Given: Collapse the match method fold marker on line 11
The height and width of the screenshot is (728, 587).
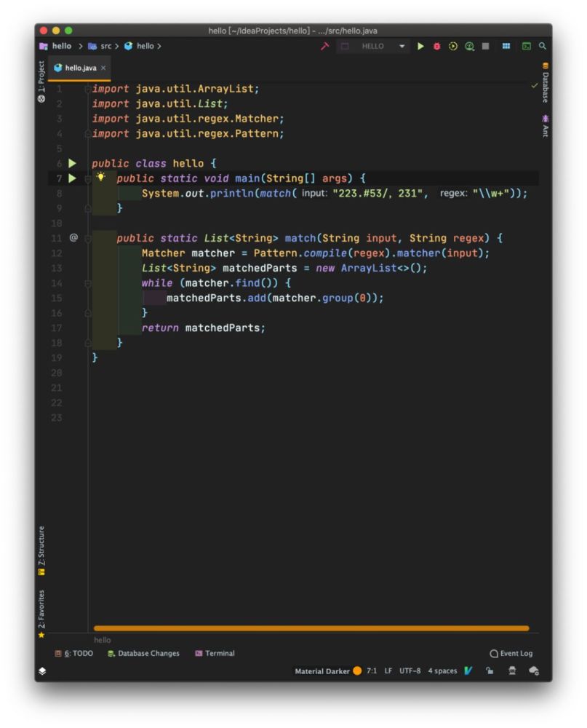Looking at the screenshot, I should point(88,238).
